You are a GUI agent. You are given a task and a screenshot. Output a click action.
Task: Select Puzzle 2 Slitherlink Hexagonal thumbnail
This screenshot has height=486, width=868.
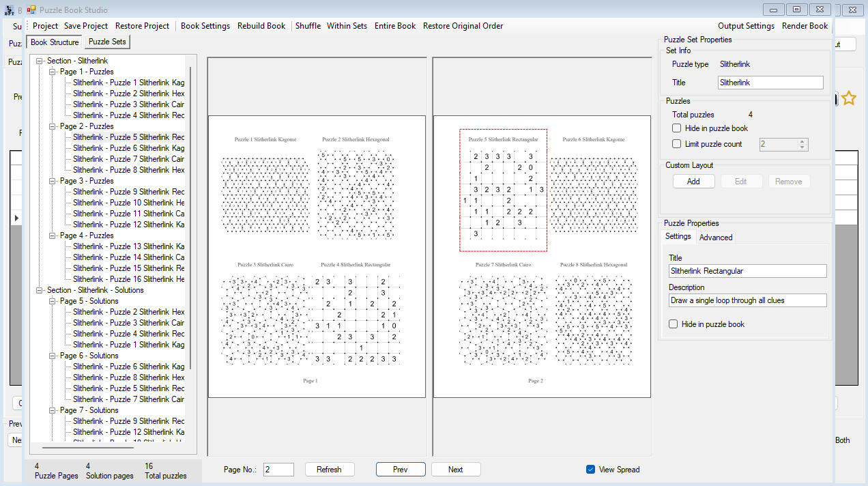356,190
